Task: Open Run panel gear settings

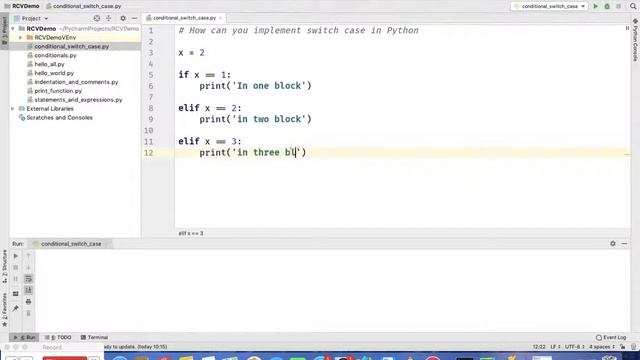Action: [x=613, y=244]
